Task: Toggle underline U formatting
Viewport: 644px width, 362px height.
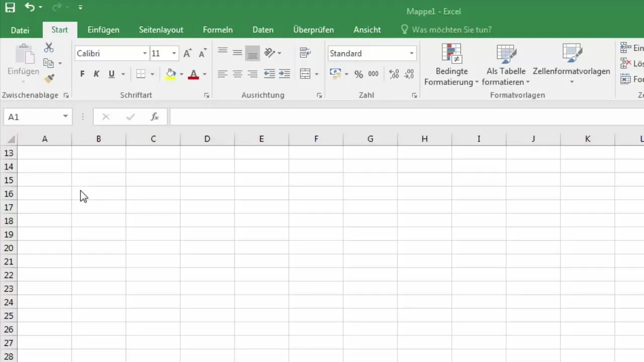Action: 111,74
